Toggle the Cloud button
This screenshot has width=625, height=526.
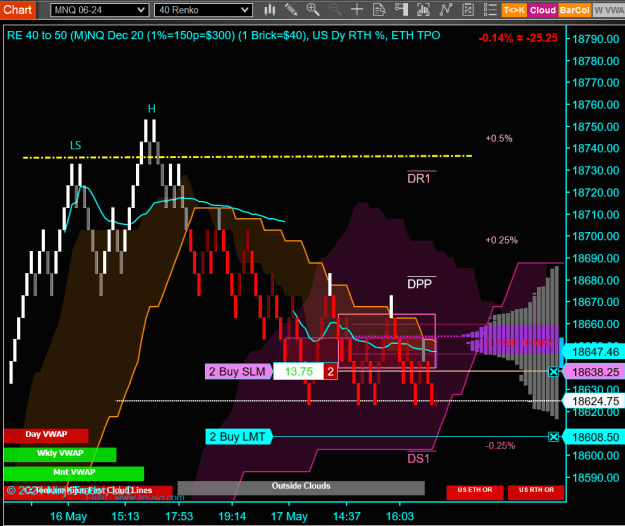(542, 10)
